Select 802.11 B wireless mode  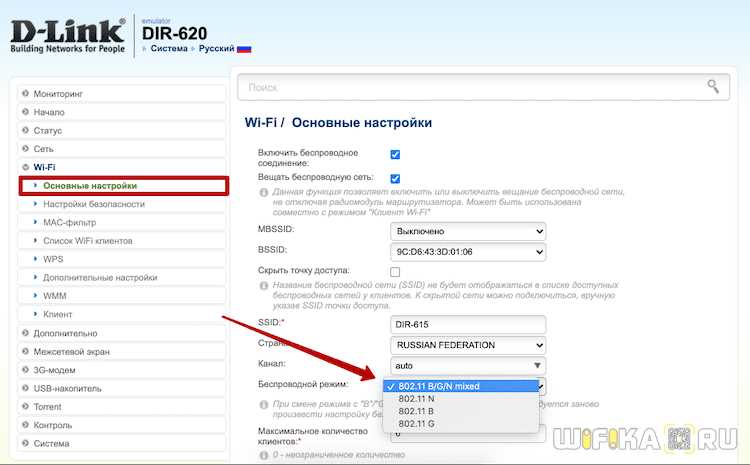[x=461, y=411]
